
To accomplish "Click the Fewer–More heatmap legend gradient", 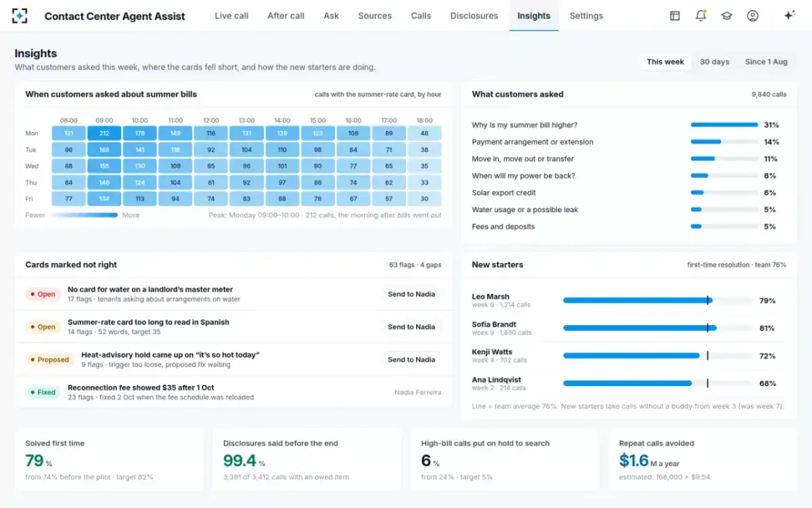I will click(x=84, y=215).
